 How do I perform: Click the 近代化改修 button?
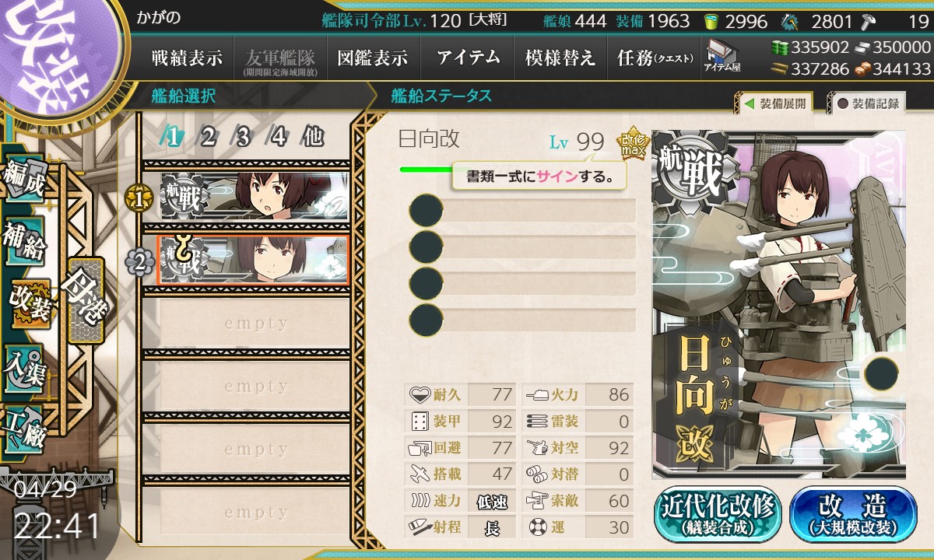coord(718,514)
